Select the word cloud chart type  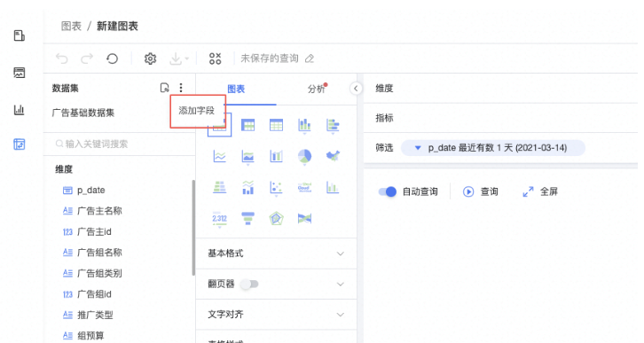tap(304, 188)
